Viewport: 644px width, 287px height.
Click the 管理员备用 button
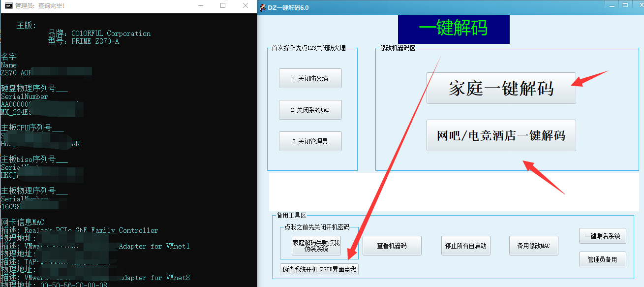coord(602,259)
